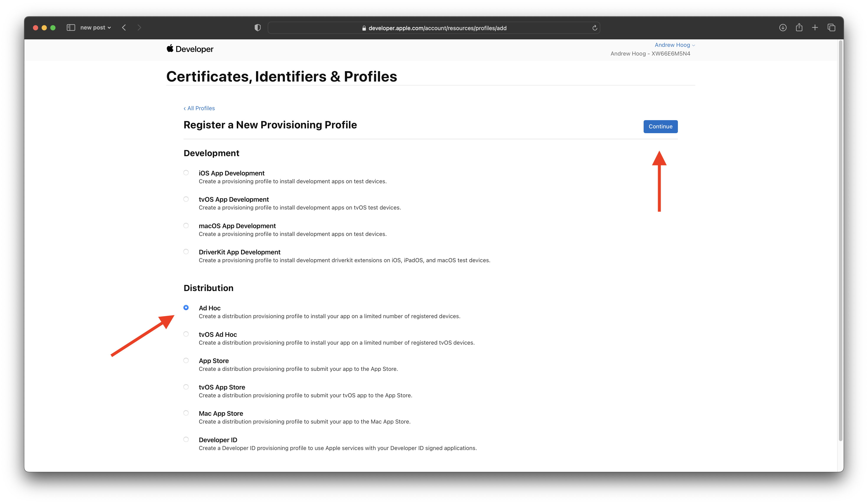Select tvOS App Development radio button
Viewport: 868px width, 504px height.
click(186, 199)
